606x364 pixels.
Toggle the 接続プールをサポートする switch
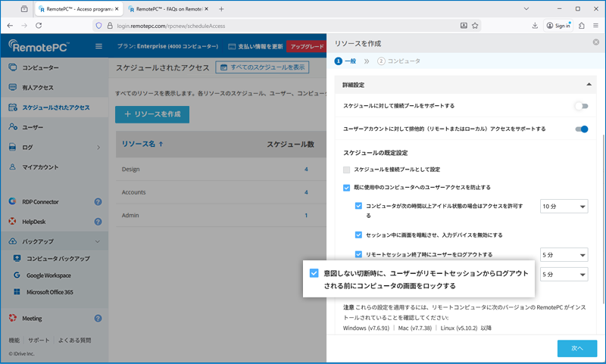pos(581,106)
